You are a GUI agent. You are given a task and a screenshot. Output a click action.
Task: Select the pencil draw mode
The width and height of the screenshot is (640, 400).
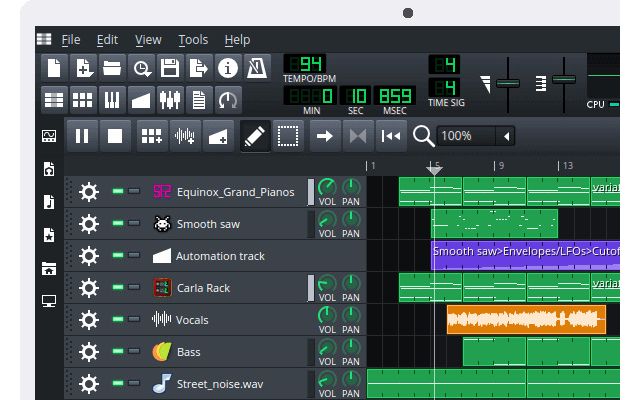pos(255,136)
